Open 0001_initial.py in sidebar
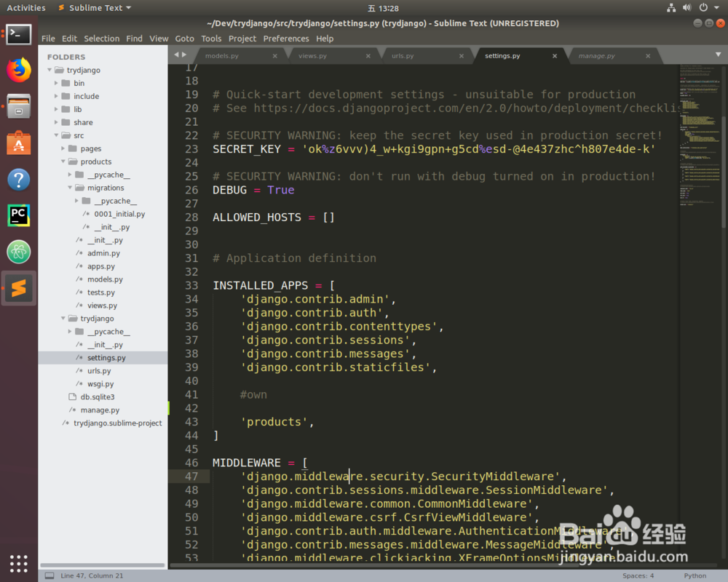 pyautogui.click(x=119, y=214)
